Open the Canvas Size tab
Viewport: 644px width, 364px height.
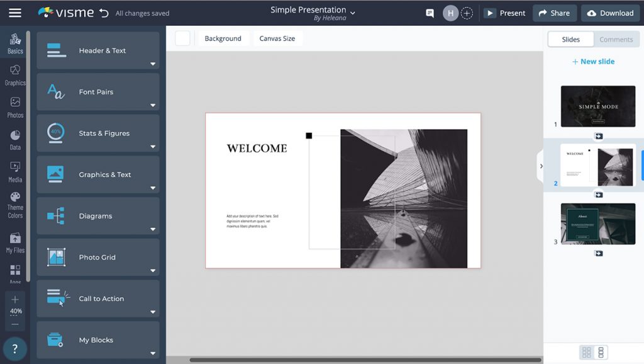(x=277, y=38)
